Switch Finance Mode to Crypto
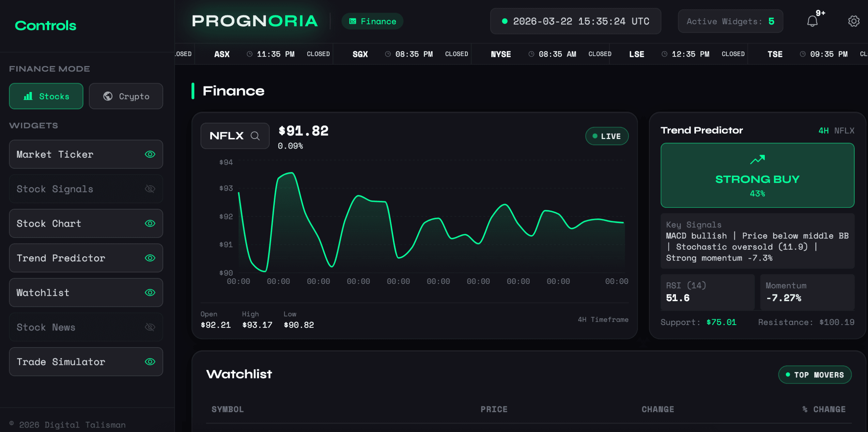This screenshot has width=868, height=432. click(x=126, y=96)
